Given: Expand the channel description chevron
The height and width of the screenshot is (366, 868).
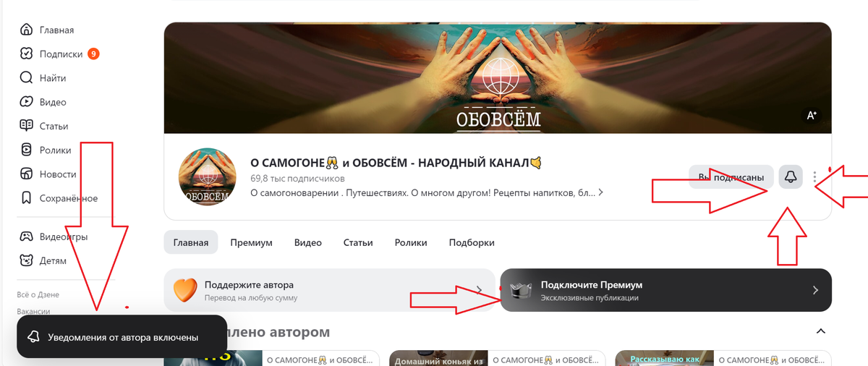Looking at the screenshot, I should tap(601, 193).
